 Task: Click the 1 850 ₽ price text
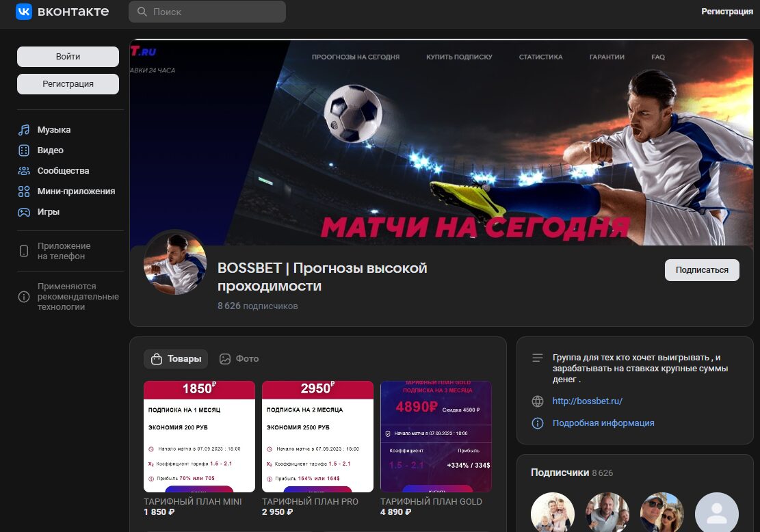(x=159, y=512)
